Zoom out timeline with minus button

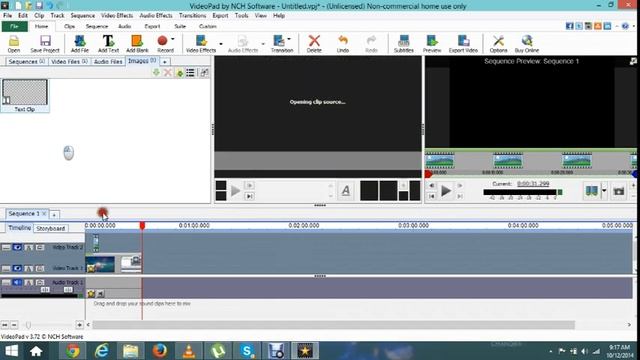pyautogui.click(x=14, y=325)
